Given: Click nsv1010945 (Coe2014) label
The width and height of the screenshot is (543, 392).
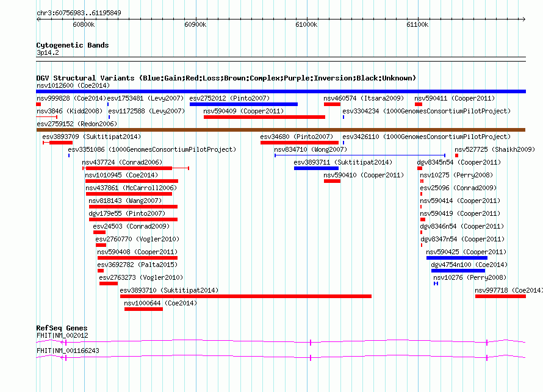Looking at the screenshot, I should click(121, 175).
